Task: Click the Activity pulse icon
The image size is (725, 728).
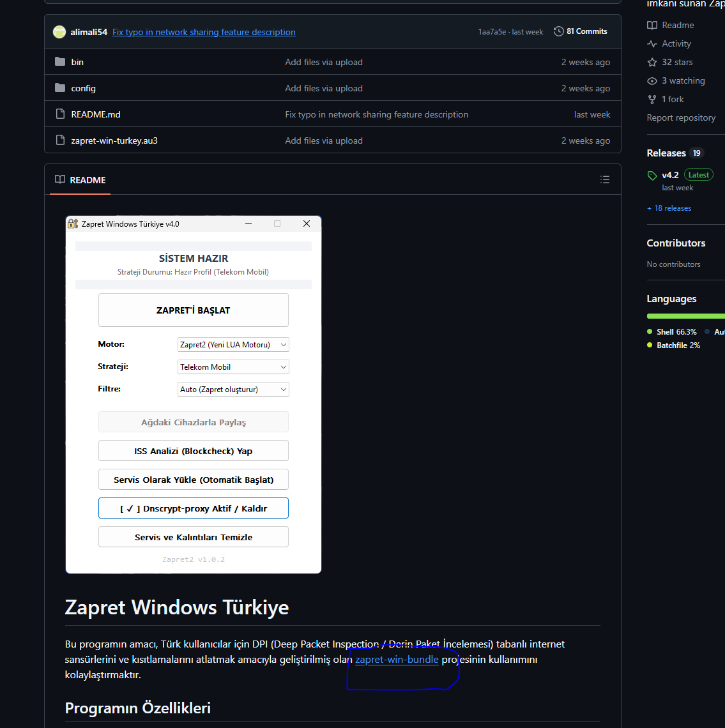Action: (652, 43)
